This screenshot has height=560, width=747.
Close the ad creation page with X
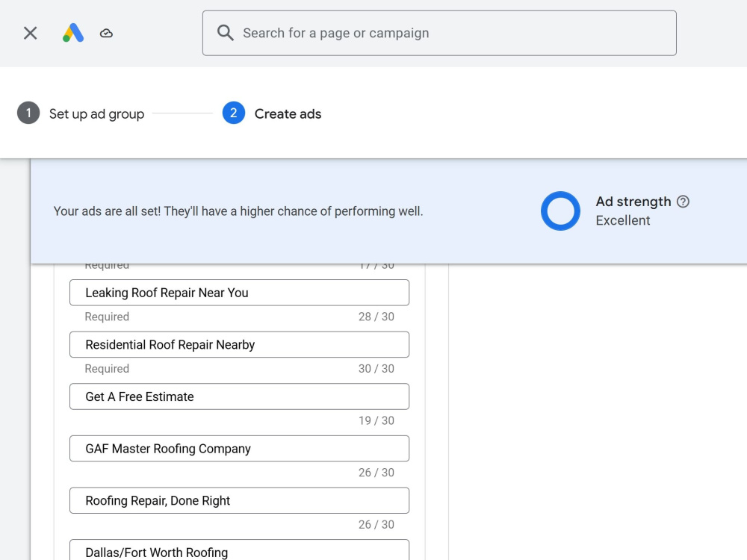31,34
